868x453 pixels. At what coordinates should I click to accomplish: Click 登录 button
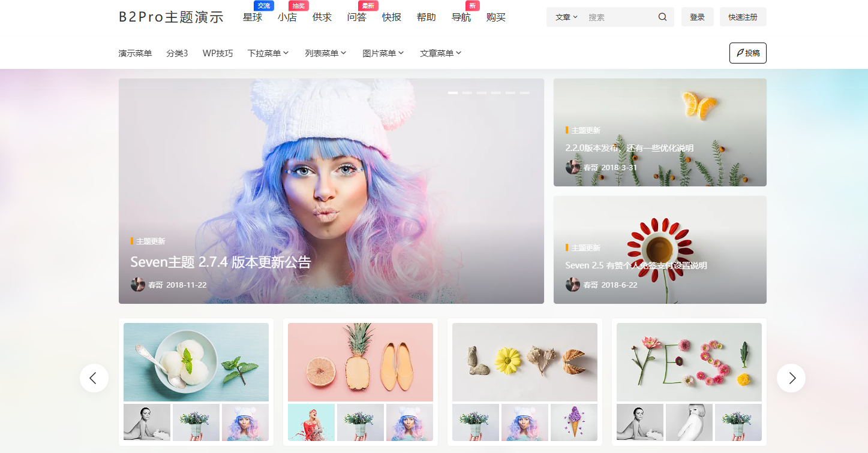point(698,17)
